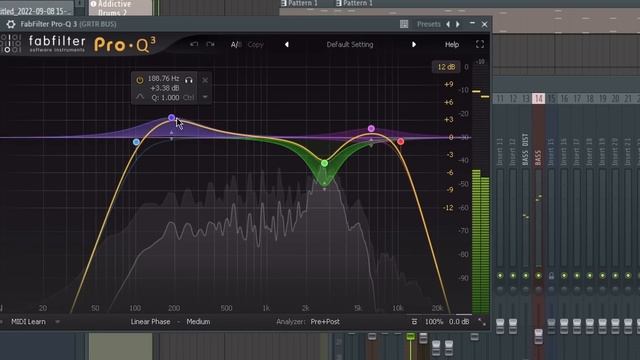Click the 188.76 Hz frequency value
Screen dimensions: 640x360
(163, 78)
